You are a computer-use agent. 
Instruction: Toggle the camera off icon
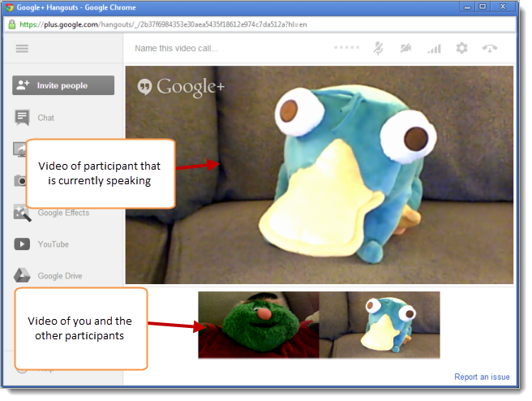pos(405,48)
